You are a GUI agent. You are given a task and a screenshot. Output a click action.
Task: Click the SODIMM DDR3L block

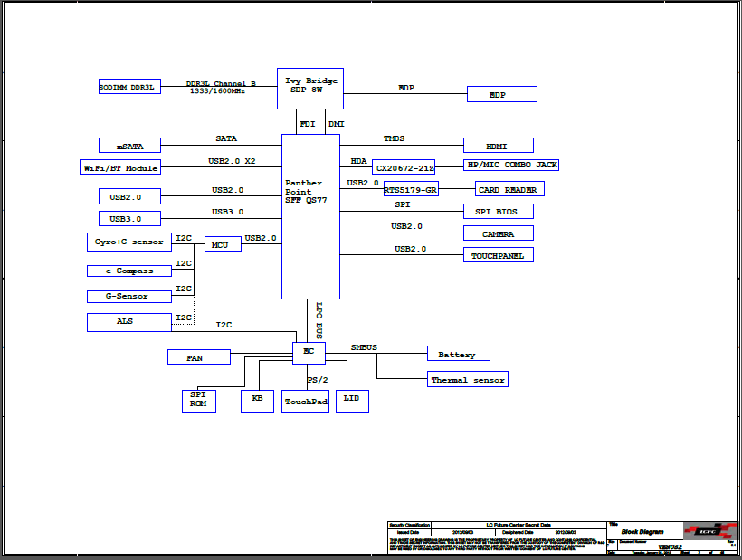tap(129, 87)
